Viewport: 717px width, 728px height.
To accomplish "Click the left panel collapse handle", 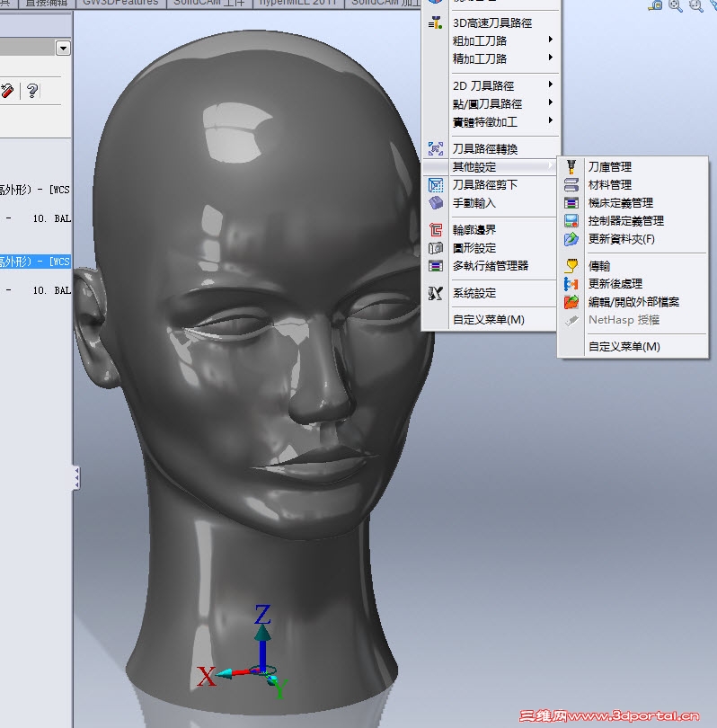I will (x=76, y=478).
